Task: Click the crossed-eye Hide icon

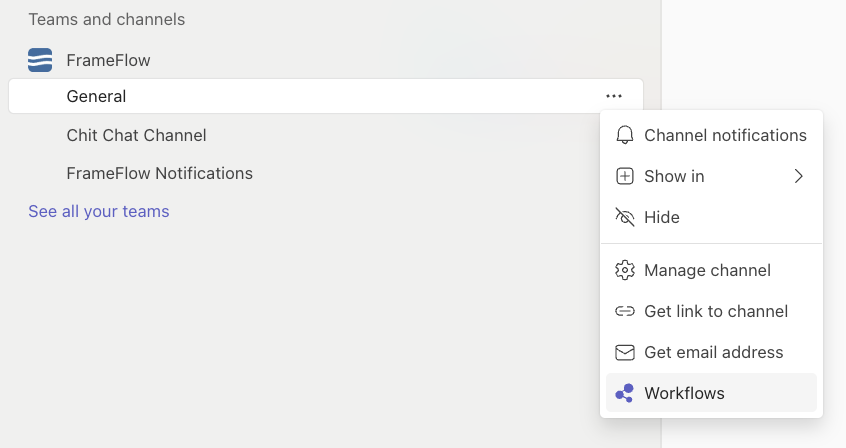Action: point(625,217)
